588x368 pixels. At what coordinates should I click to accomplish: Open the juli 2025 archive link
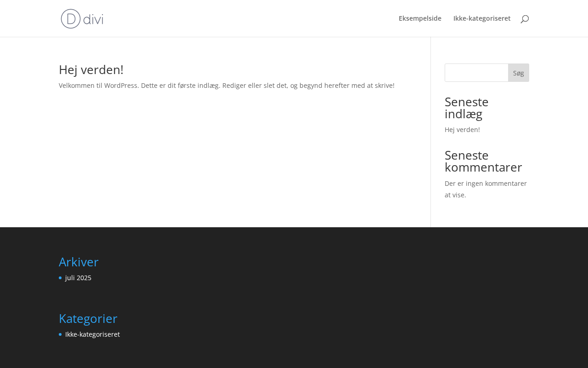tap(78, 278)
